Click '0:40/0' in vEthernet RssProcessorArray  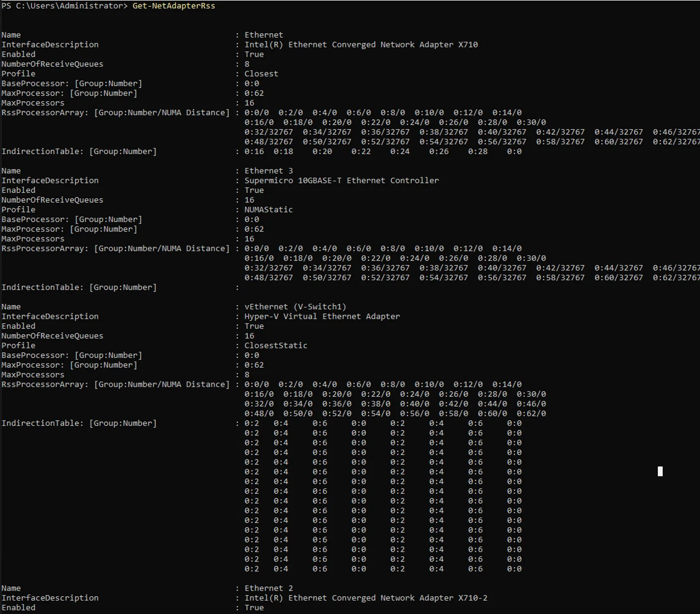point(415,404)
